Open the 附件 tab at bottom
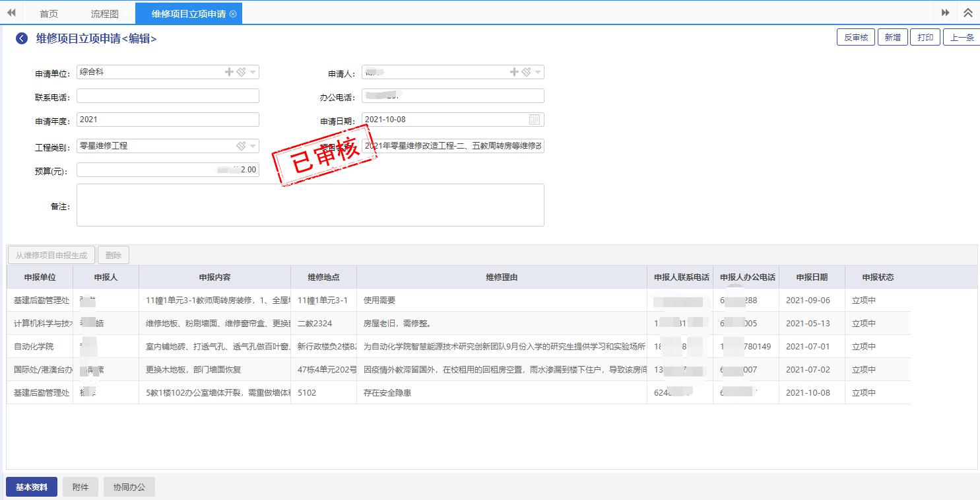The height and width of the screenshot is (500, 980). pos(81,487)
